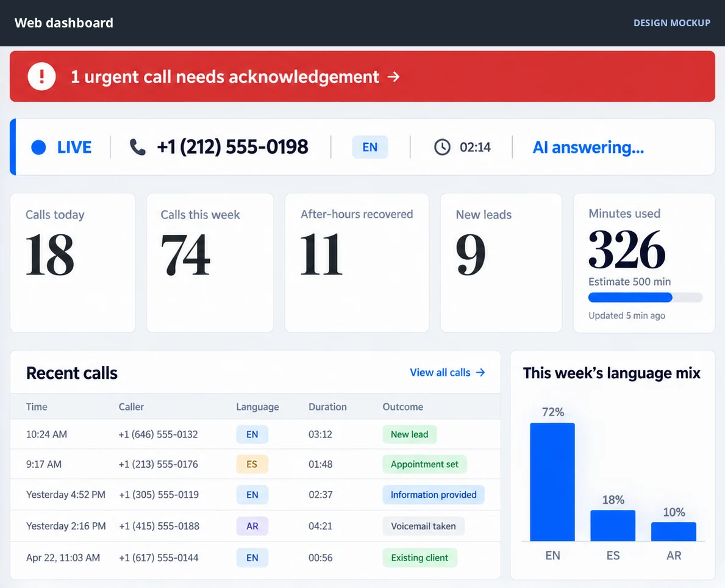Click caller +1 (213) 555-0176

(158, 464)
